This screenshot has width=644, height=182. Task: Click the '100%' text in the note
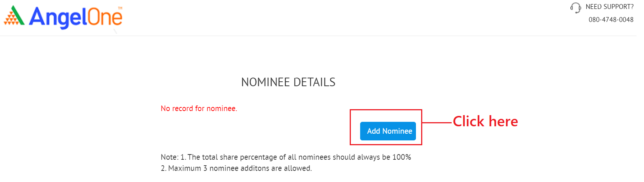coord(401,157)
